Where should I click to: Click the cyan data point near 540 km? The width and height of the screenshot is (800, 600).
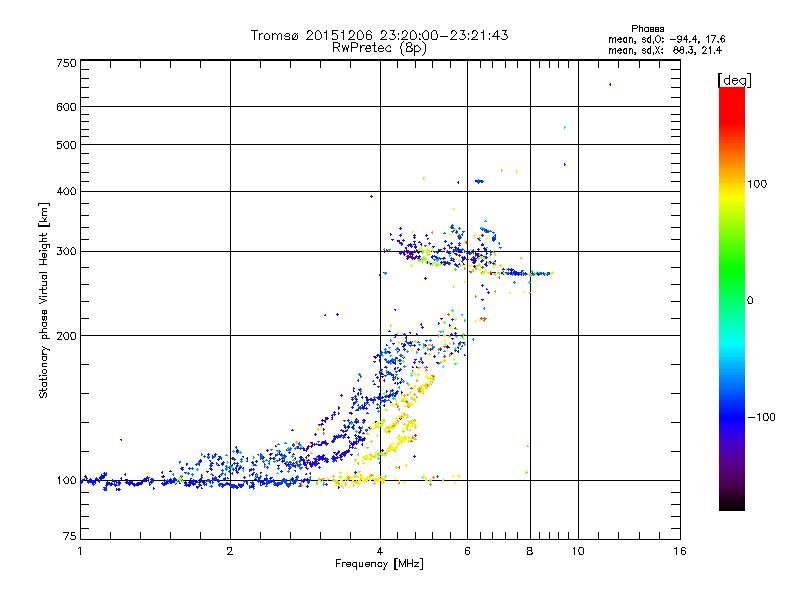click(x=565, y=128)
